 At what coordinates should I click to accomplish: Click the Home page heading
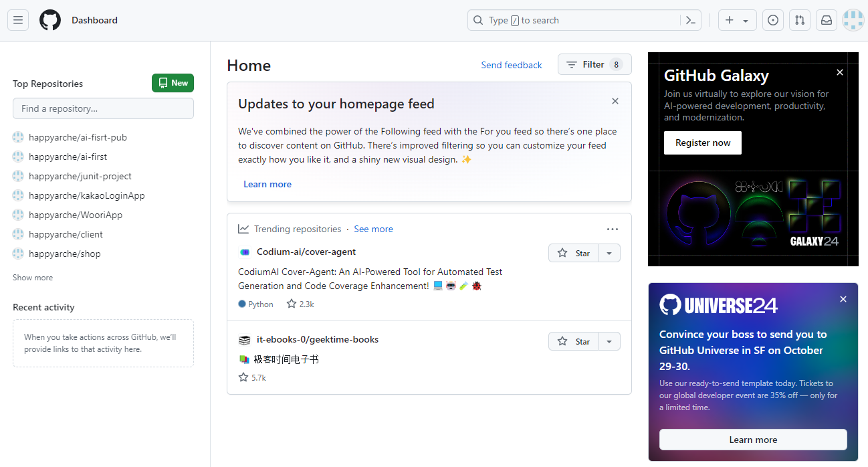(249, 65)
